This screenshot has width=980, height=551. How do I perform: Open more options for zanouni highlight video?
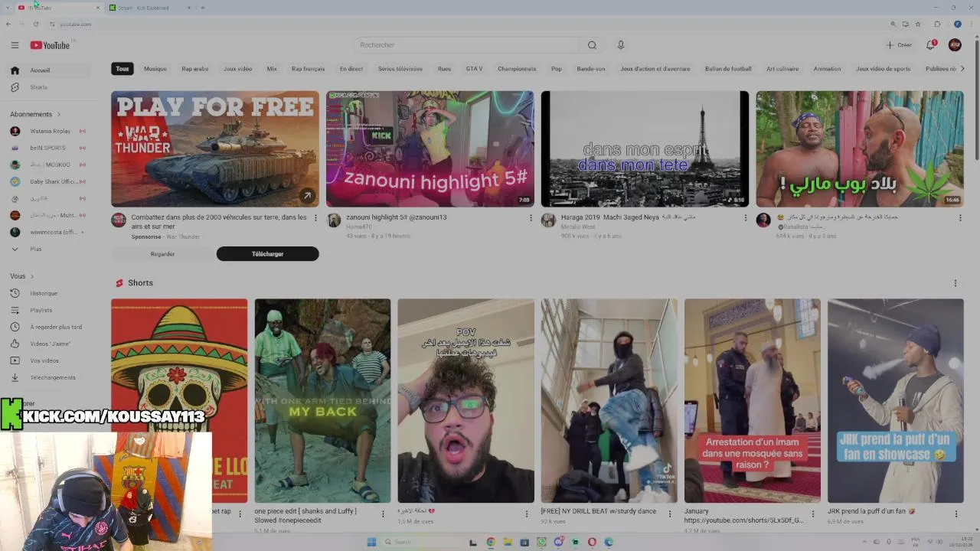pyautogui.click(x=531, y=218)
